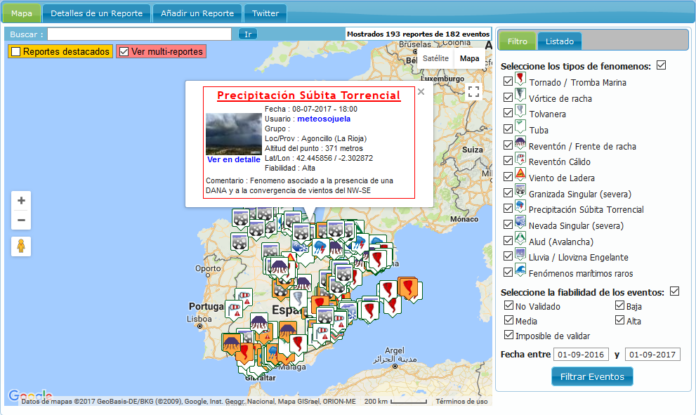Open Añadir un Reporte tab

(197, 13)
